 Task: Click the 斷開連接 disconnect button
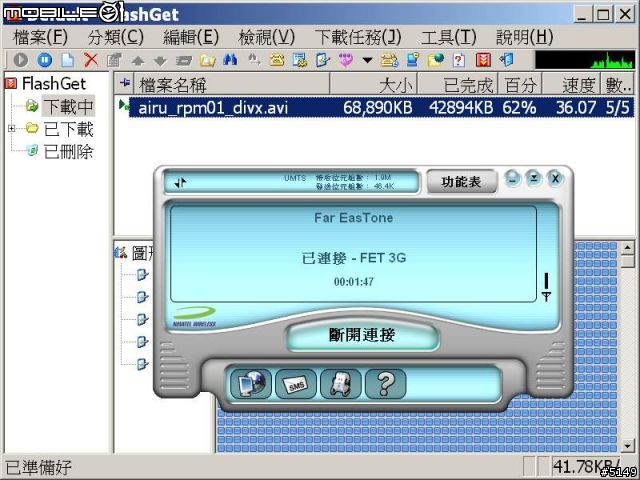(x=362, y=335)
